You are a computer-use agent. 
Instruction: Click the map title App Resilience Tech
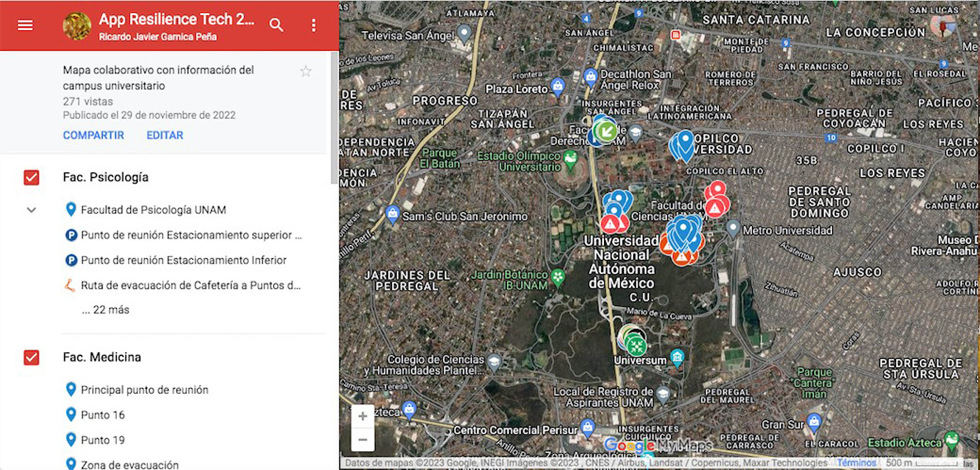click(x=176, y=19)
